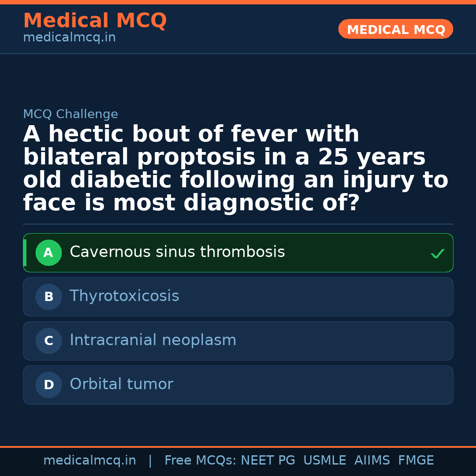The width and height of the screenshot is (476, 476).
Task: Click the question text about bilateral proptosis
Action: coord(235,169)
